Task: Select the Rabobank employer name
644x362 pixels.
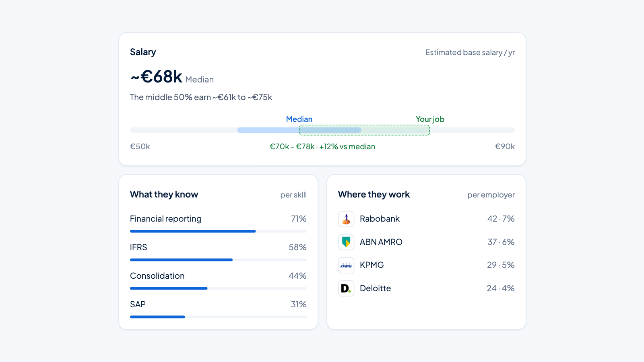Action: click(x=380, y=219)
